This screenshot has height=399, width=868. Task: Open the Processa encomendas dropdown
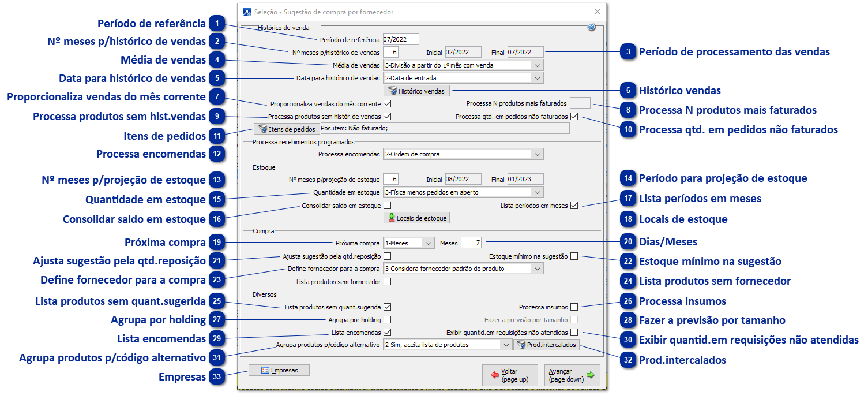(x=537, y=154)
